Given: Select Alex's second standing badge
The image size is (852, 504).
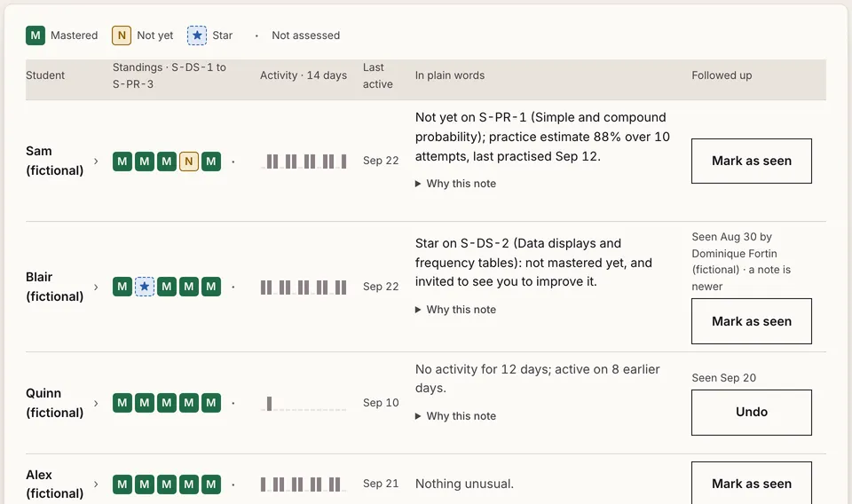Looking at the screenshot, I should (x=145, y=484).
